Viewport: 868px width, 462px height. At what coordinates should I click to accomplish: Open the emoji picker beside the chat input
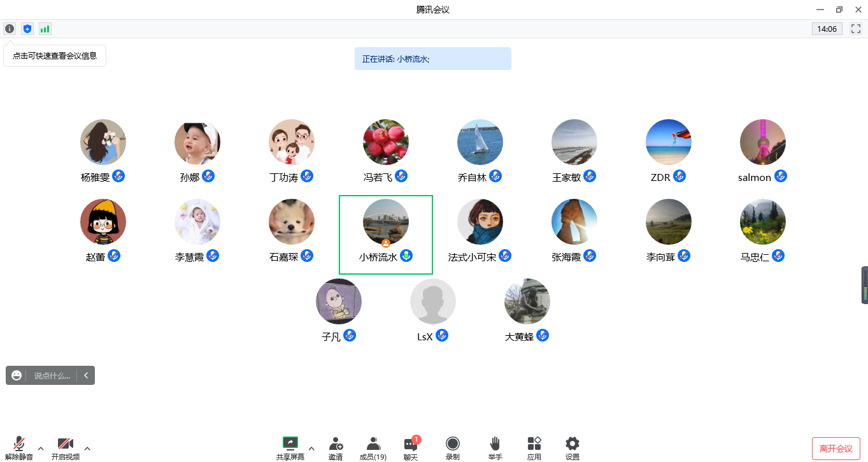[x=15, y=375]
